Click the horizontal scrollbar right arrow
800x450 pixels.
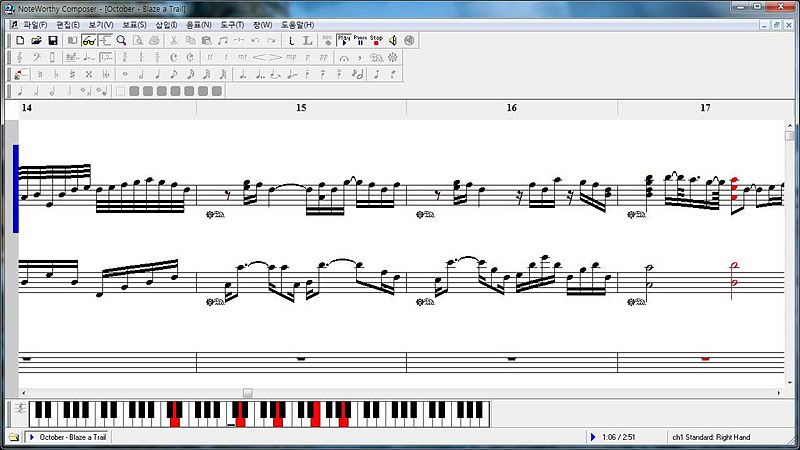pos(779,393)
